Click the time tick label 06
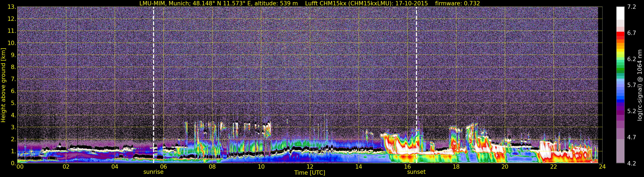644x177 pixels. (x=163, y=167)
